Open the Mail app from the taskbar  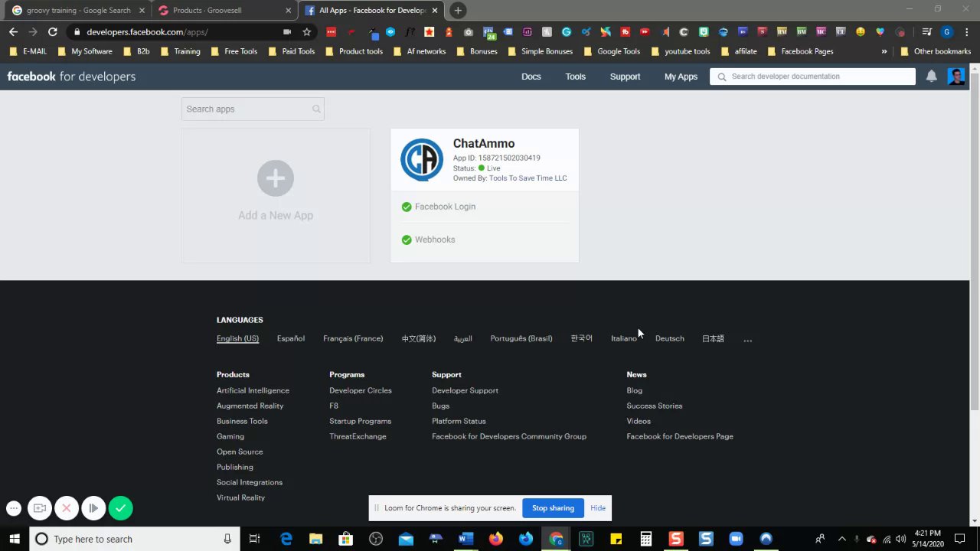point(406,539)
